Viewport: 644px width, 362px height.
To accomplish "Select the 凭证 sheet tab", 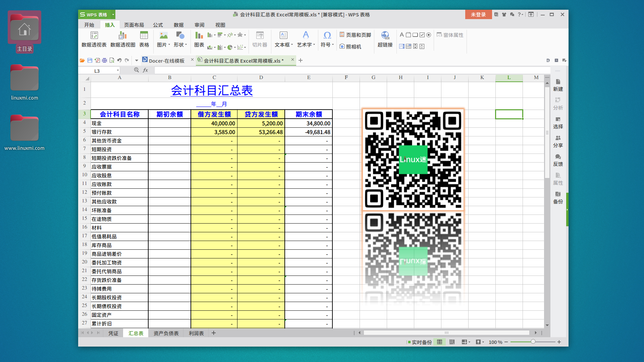I will (x=113, y=333).
